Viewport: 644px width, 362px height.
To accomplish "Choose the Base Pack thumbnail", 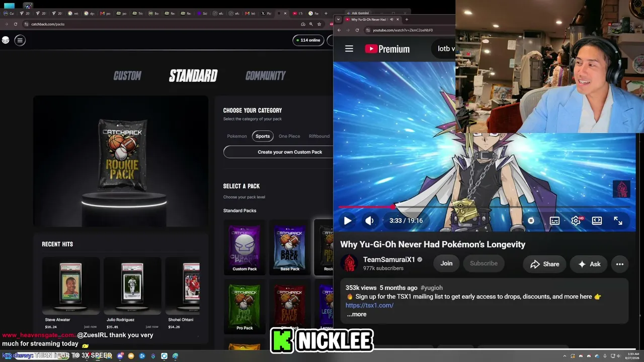I will point(290,247).
